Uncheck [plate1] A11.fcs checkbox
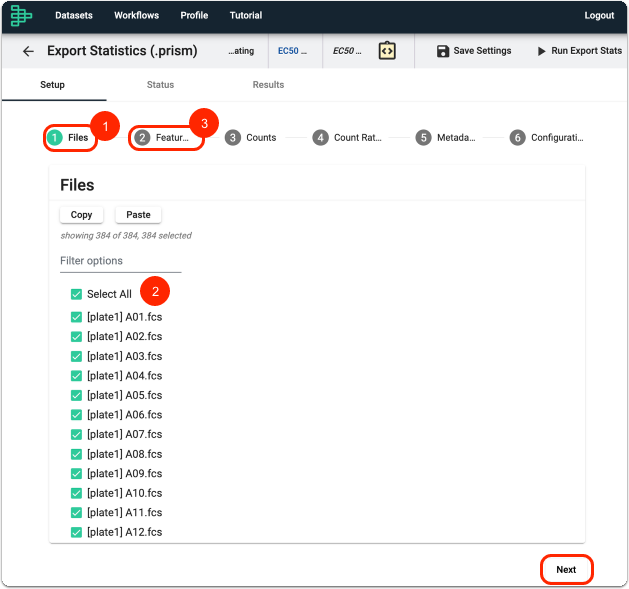Image resolution: width=629 pixels, height=589 pixels. click(76, 512)
